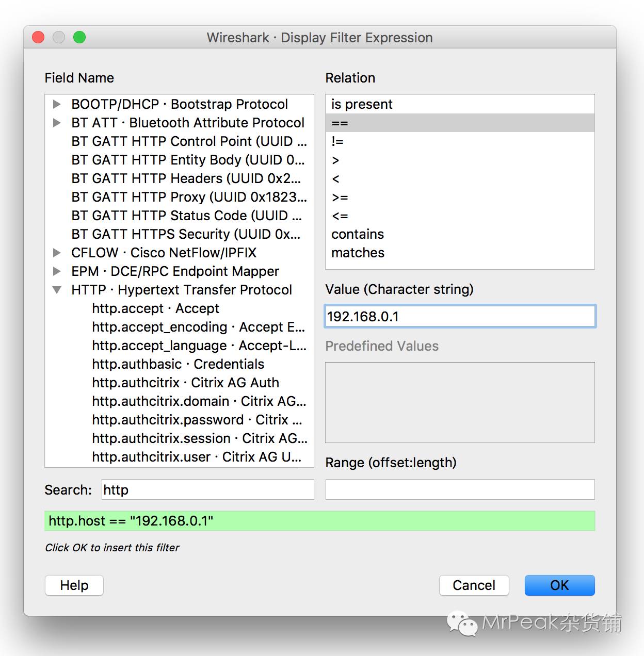Expand CFLOW Cisco NetFlow/IPFIX entry
Screen dimensions: 644x656
click(57, 253)
